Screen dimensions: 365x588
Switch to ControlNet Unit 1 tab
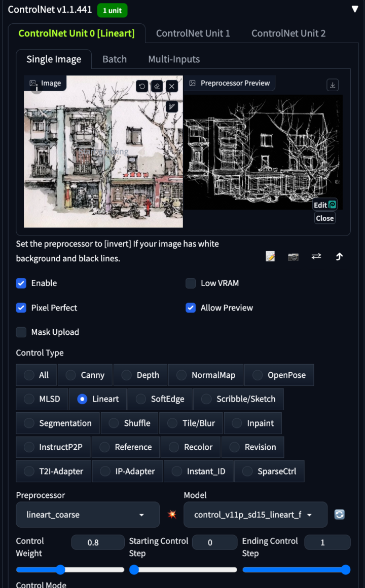[x=193, y=33]
